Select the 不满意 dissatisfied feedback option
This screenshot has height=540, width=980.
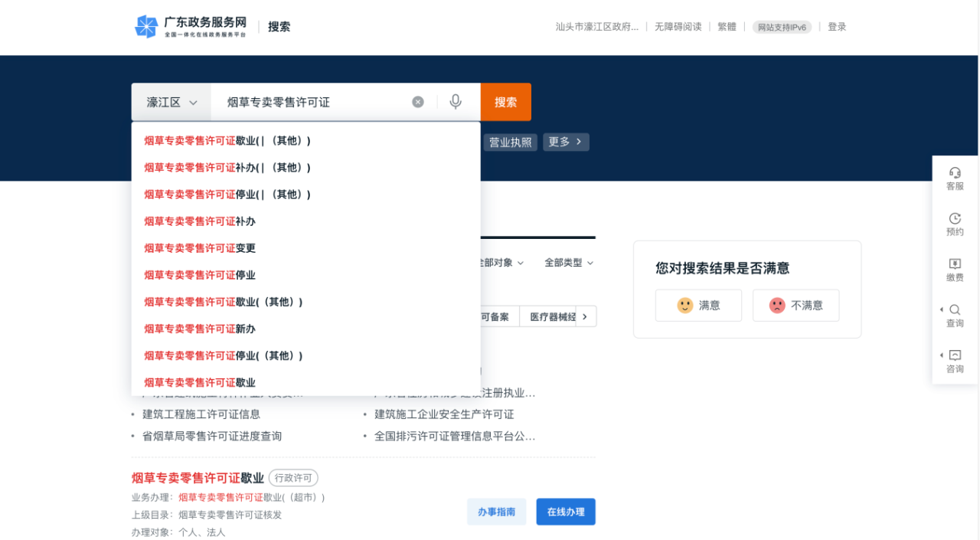click(x=795, y=305)
